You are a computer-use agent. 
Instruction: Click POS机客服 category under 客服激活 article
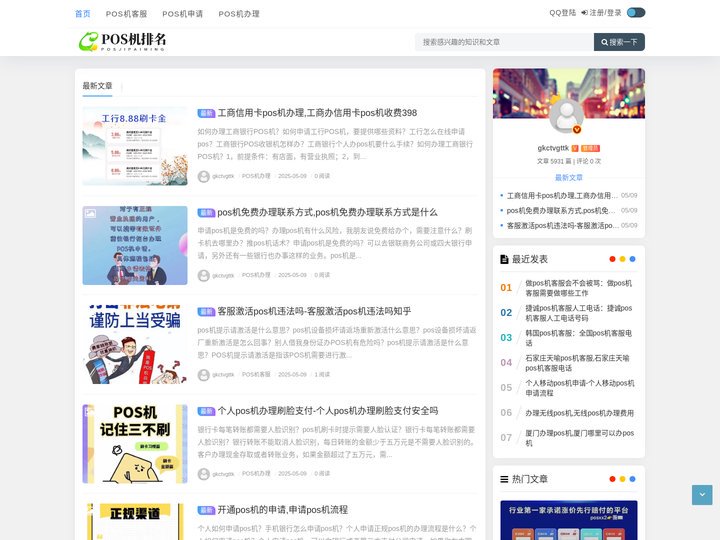(256, 374)
